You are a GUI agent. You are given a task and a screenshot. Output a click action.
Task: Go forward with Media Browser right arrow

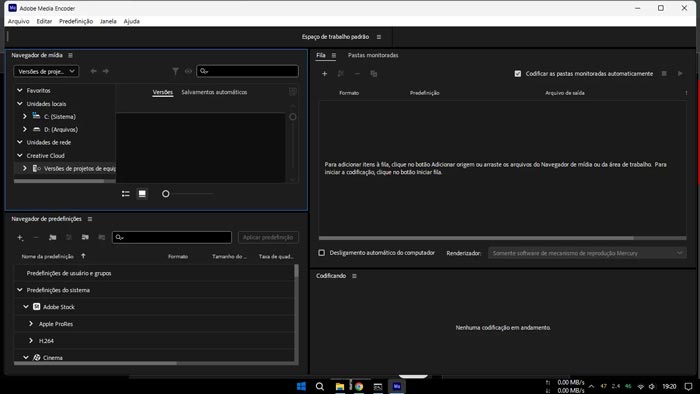(x=105, y=71)
